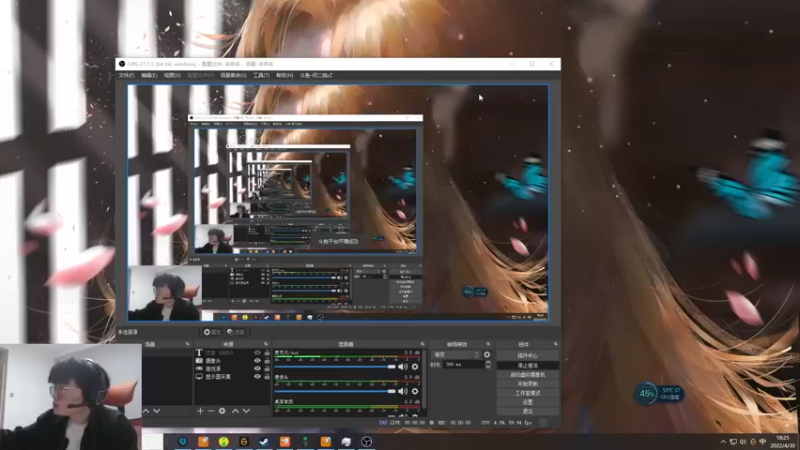800x450 pixels.
Task: Open OBS Studio from the taskbar
Action: coord(366,441)
